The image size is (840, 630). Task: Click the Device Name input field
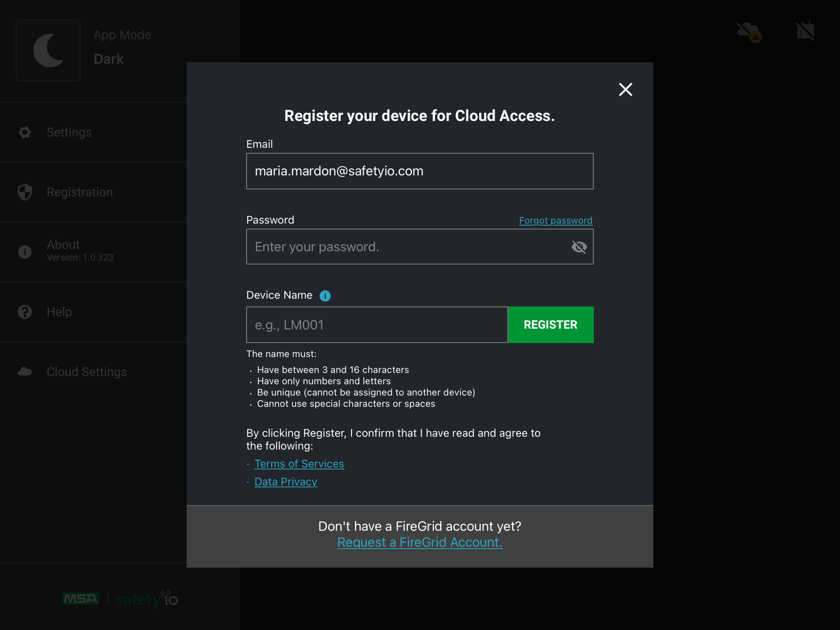(x=377, y=325)
